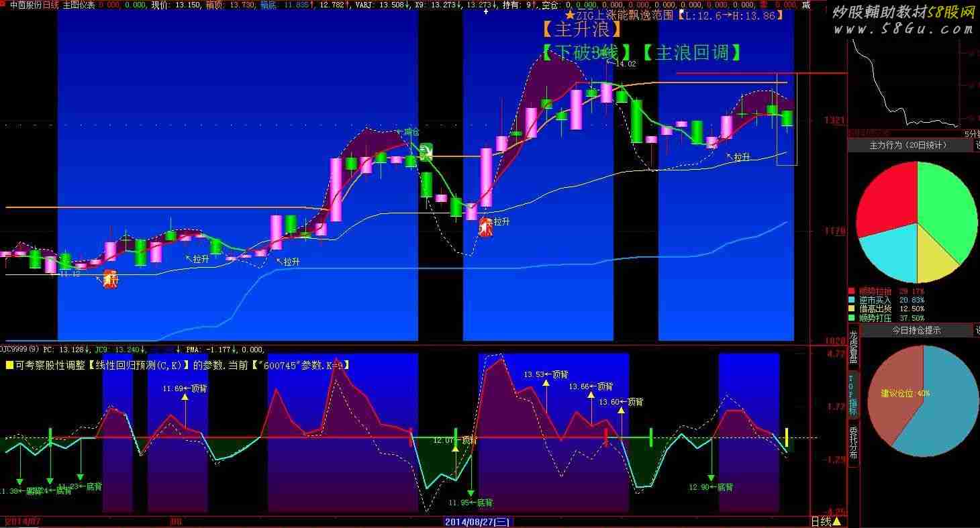Click the 11.12 low price label
The width and height of the screenshot is (980, 528).
point(70,274)
